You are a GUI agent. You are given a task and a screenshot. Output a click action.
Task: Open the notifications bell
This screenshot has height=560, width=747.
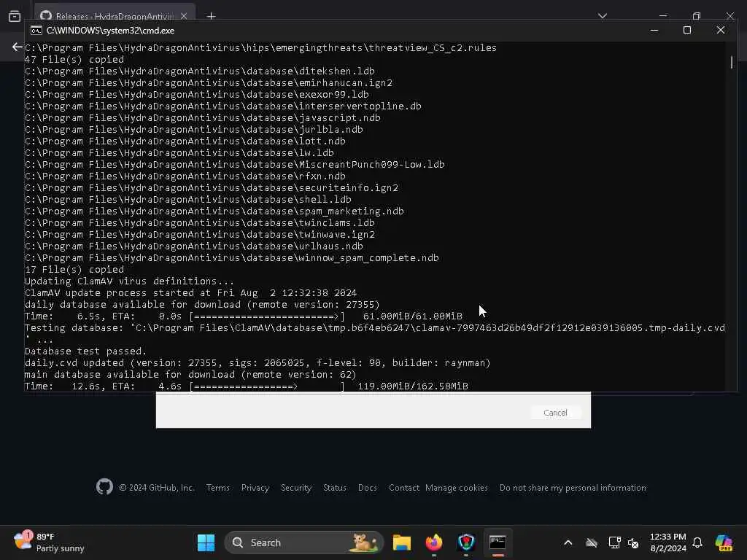(697, 542)
